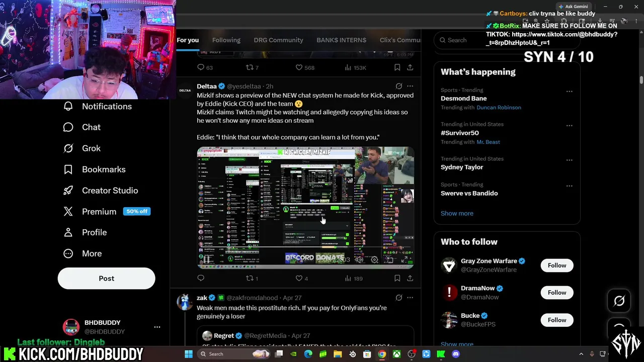Click the Post button
The image size is (644, 362).
click(106, 278)
